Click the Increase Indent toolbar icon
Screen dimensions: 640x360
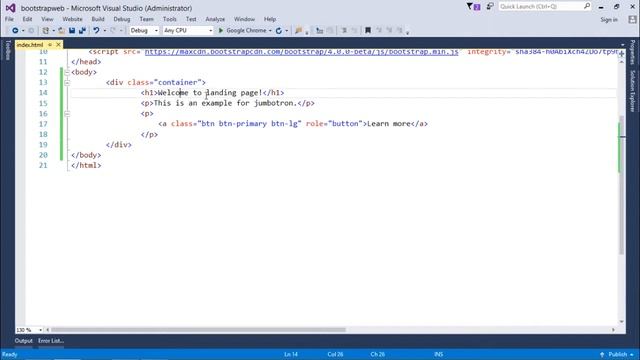coord(320,31)
